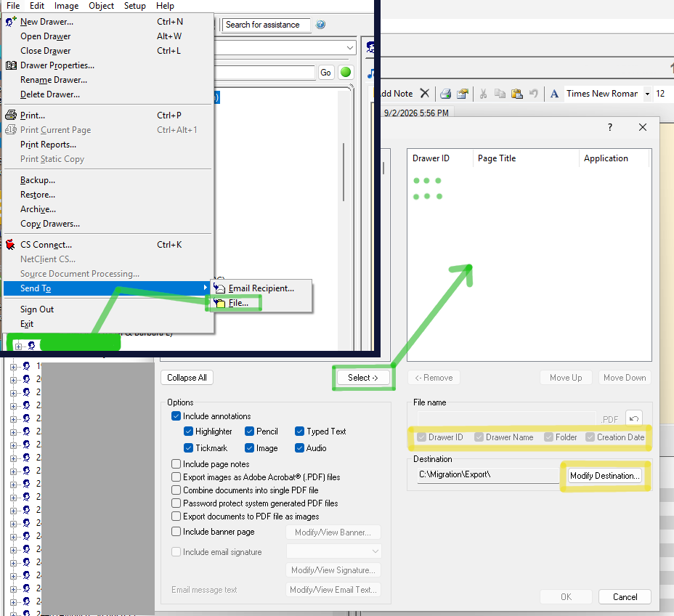The image size is (674, 616).
Task: Click the Destination path field
Action: click(x=488, y=475)
